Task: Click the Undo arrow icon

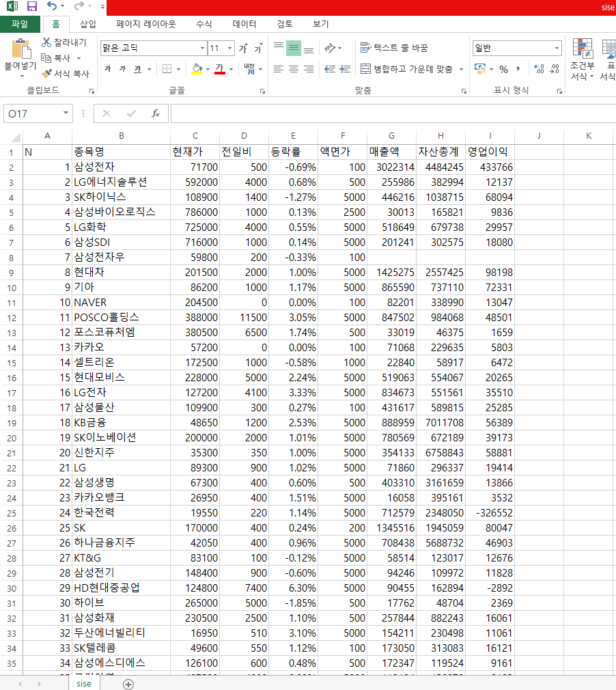Action: point(52,6)
